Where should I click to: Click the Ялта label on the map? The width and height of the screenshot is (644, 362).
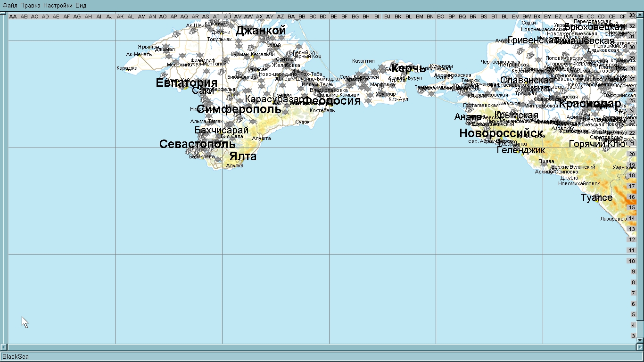(243, 156)
